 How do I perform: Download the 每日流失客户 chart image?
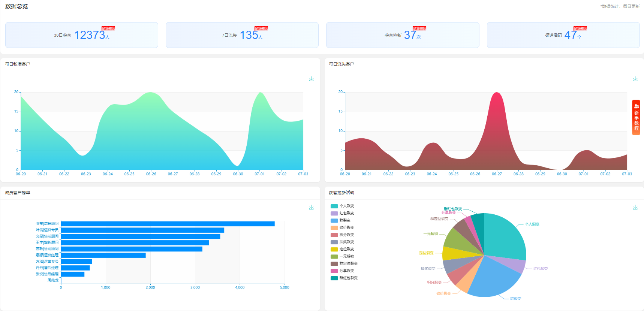[x=635, y=79]
